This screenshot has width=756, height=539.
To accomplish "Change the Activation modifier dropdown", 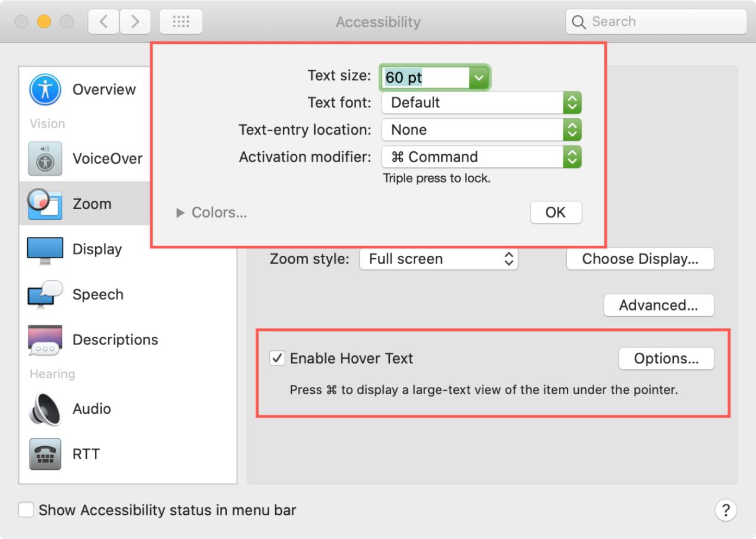I will pyautogui.click(x=571, y=157).
